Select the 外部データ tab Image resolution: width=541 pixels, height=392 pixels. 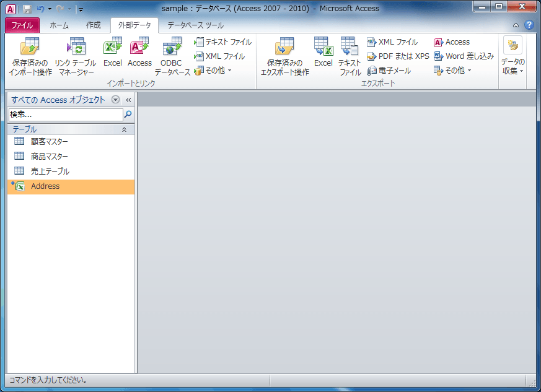tap(134, 25)
